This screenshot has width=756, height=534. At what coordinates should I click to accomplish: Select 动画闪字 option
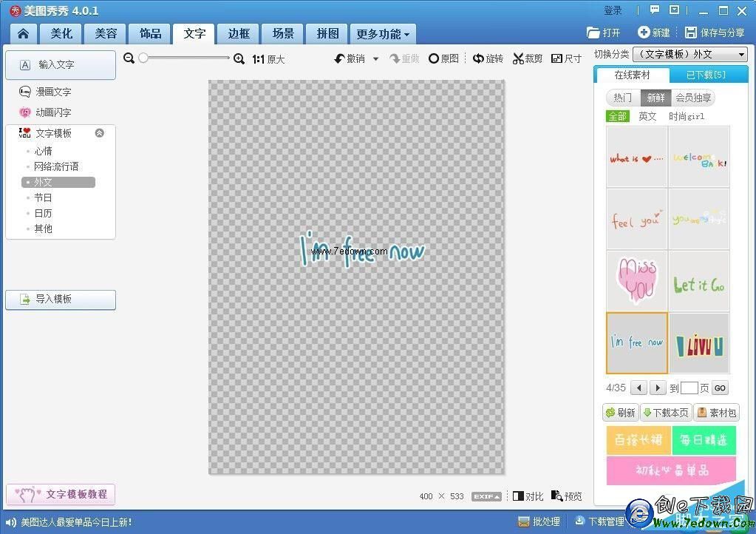point(45,112)
